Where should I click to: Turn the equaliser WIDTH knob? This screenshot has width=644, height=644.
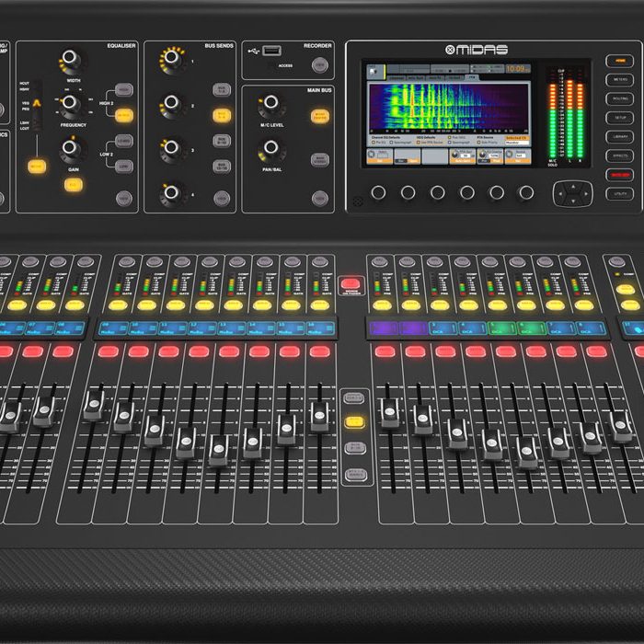pyautogui.click(x=70, y=58)
